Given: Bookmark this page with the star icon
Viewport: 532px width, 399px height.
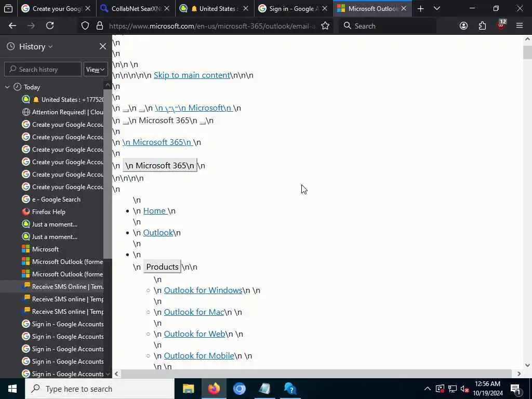Looking at the screenshot, I should click(325, 26).
